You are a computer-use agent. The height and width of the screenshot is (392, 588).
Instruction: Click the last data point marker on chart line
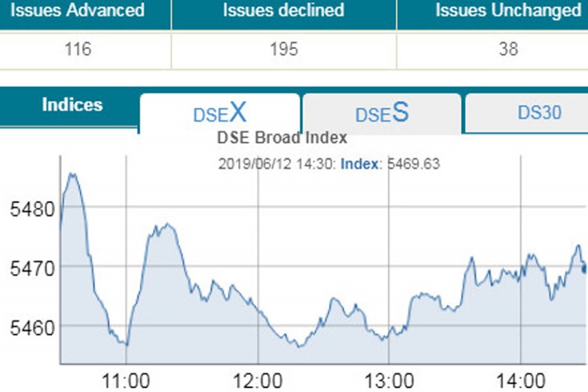(585, 269)
